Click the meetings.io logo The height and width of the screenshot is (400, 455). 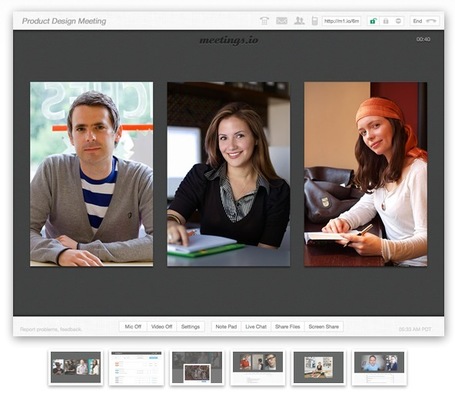pos(229,40)
